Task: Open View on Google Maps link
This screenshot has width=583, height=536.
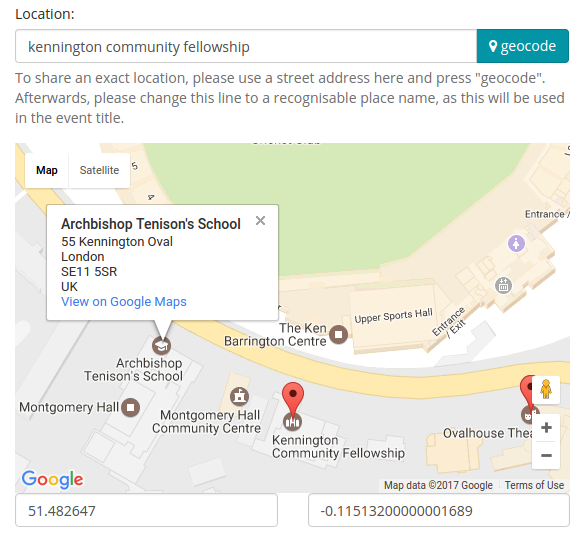Action: 124,301
